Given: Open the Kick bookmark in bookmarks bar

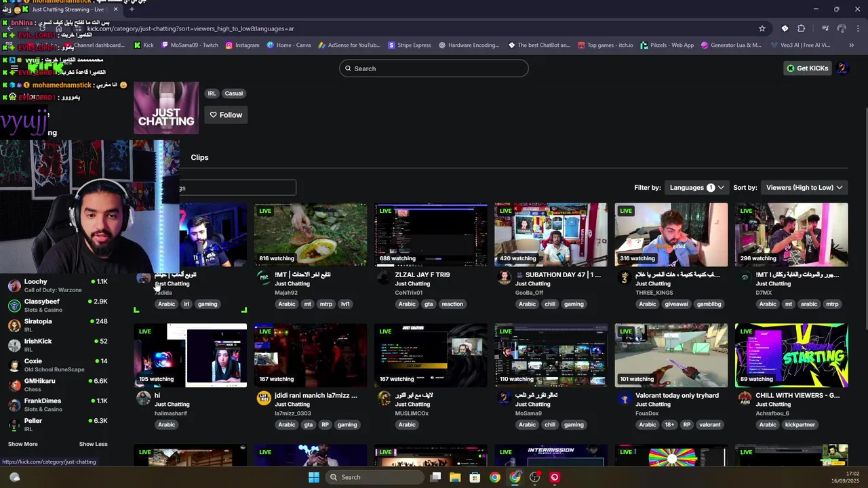Looking at the screenshot, I should pyautogui.click(x=144, y=45).
